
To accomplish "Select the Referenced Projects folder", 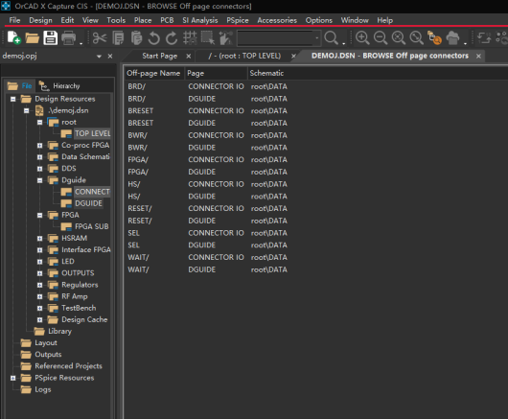I will pos(68,366).
